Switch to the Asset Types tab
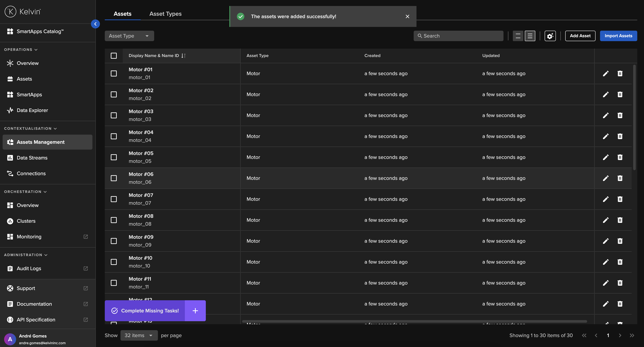Image resolution: width=644 pixels, height=347 pixels. tap(165, 14)
